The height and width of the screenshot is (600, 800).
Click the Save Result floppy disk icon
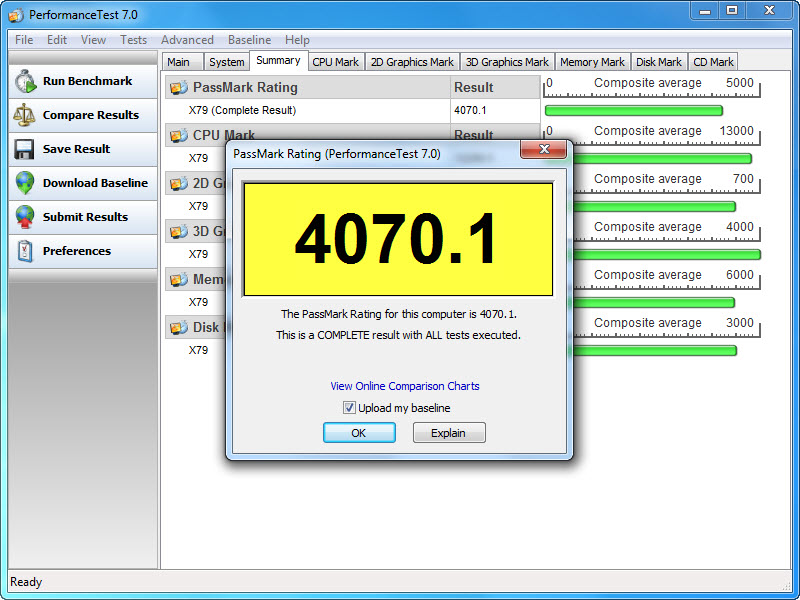[x=24, y=149]
